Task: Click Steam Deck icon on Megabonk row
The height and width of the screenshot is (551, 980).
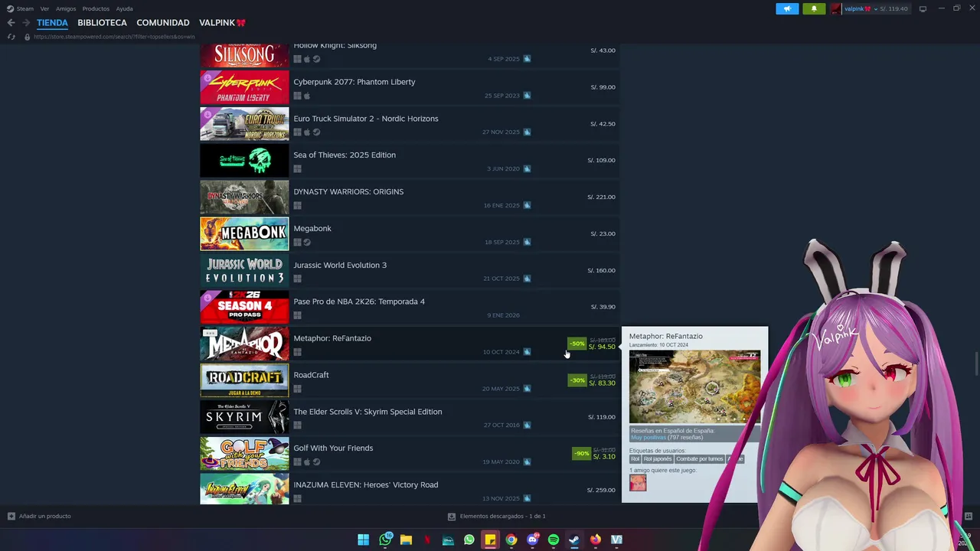Action: 527,242
